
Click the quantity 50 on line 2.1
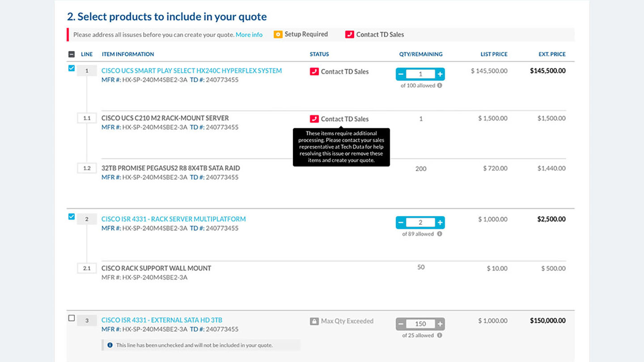(421, 267)
